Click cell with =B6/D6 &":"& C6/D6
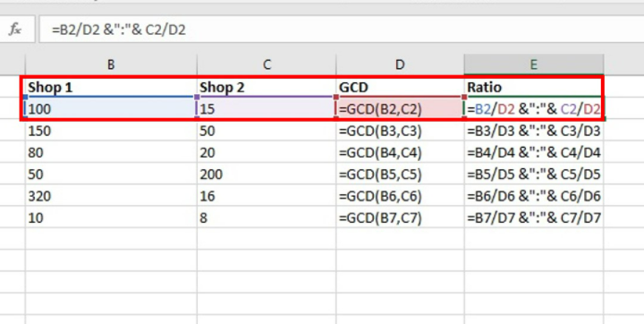The width and height of the screenshot is (644, 324). [534, 196]
